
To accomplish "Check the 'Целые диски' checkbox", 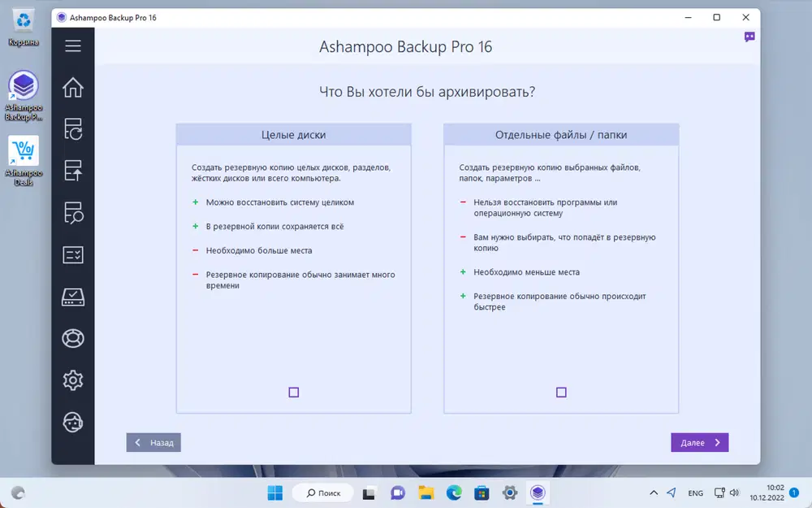I will 294,393.
